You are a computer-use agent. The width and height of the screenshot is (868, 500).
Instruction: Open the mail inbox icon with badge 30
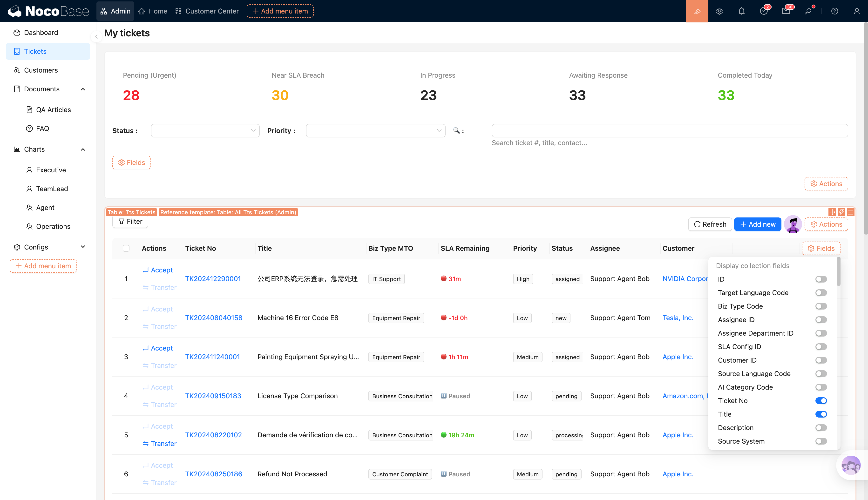click(786, 11)
